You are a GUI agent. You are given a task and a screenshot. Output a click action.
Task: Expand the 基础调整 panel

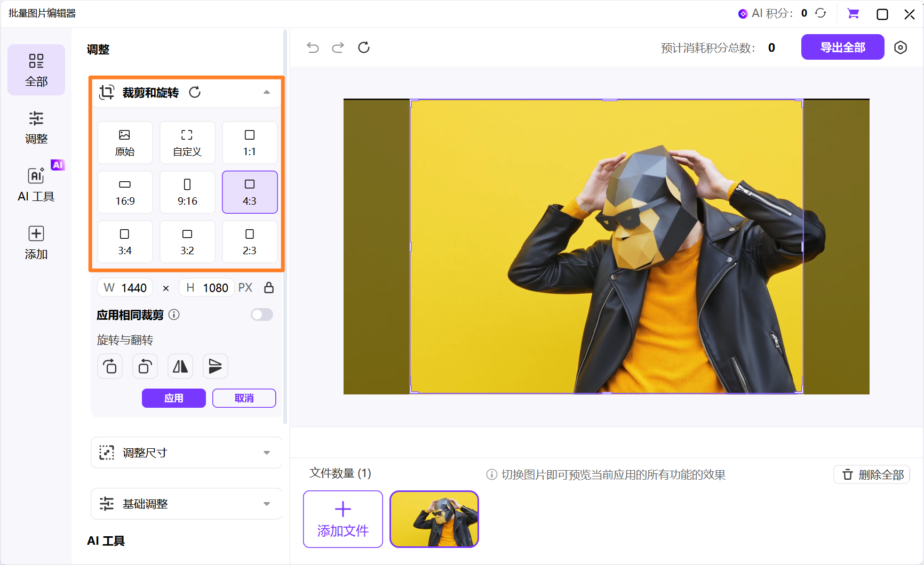point(267,504)
